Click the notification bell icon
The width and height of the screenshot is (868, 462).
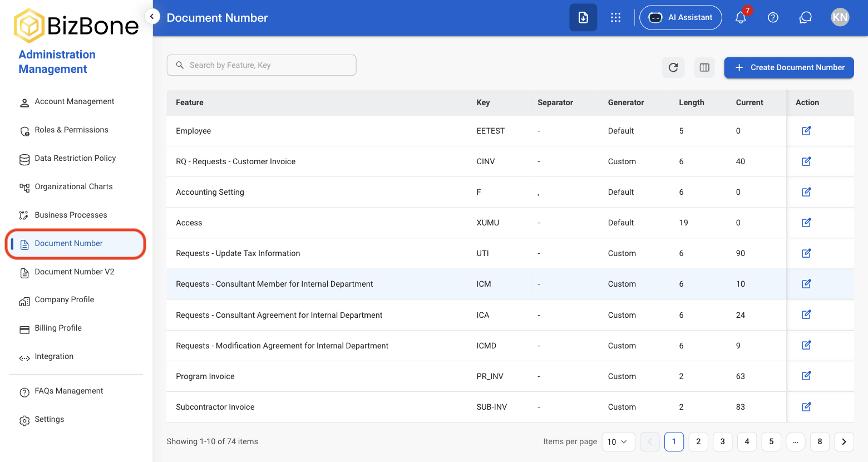point(741,18)
